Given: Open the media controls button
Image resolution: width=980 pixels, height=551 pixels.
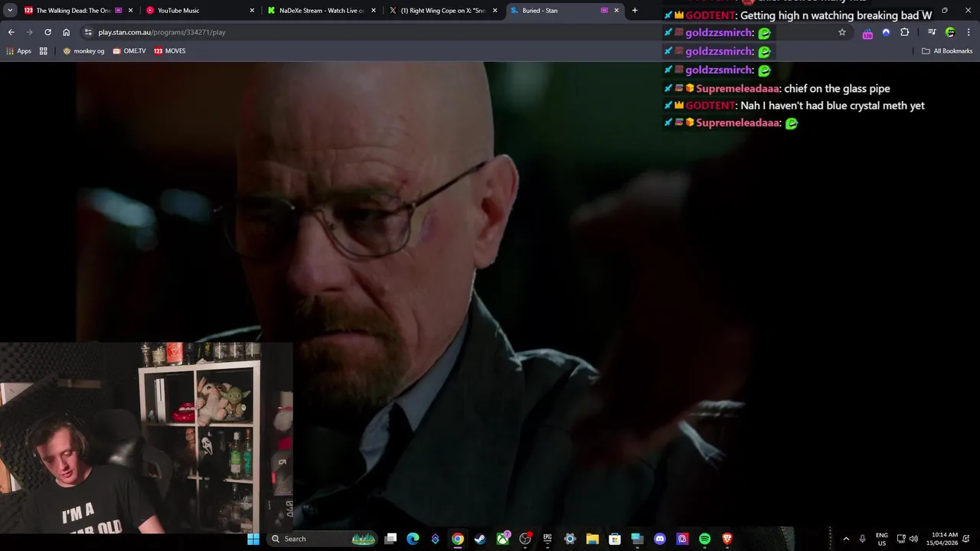Looking at the screenshot, I should (932, 32).
